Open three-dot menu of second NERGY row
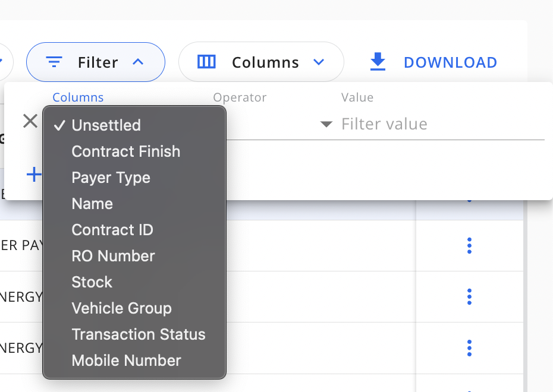This screenshot has width=553, height=392. 469,348
